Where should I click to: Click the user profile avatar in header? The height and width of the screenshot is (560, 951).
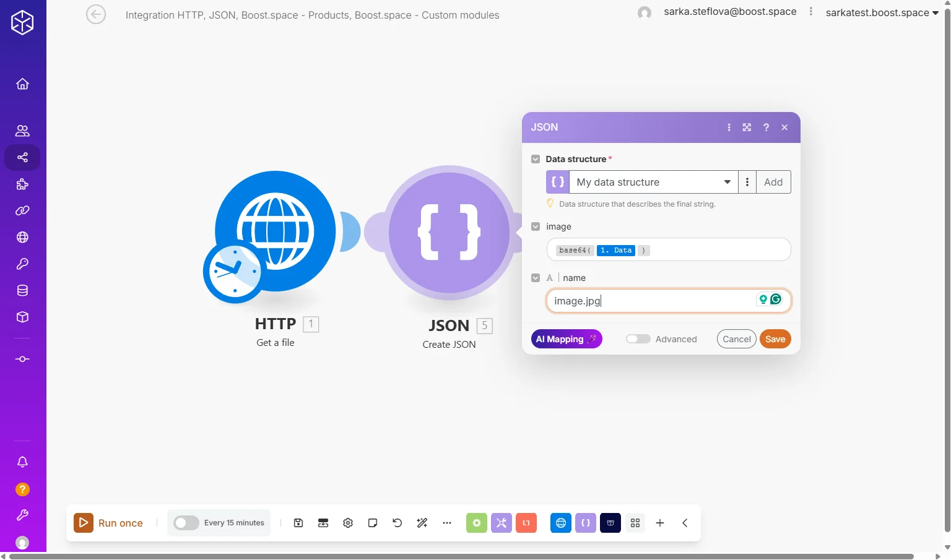click(645, 12)
